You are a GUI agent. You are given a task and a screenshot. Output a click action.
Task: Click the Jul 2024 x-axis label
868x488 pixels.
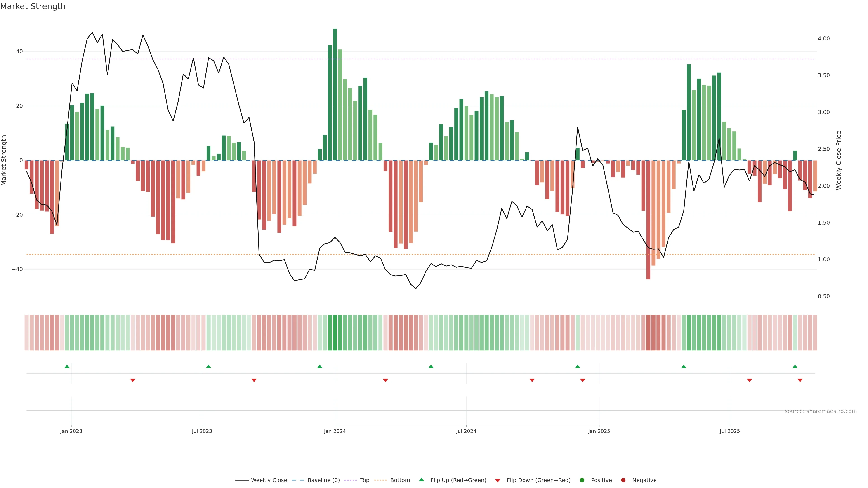(466, 431)
